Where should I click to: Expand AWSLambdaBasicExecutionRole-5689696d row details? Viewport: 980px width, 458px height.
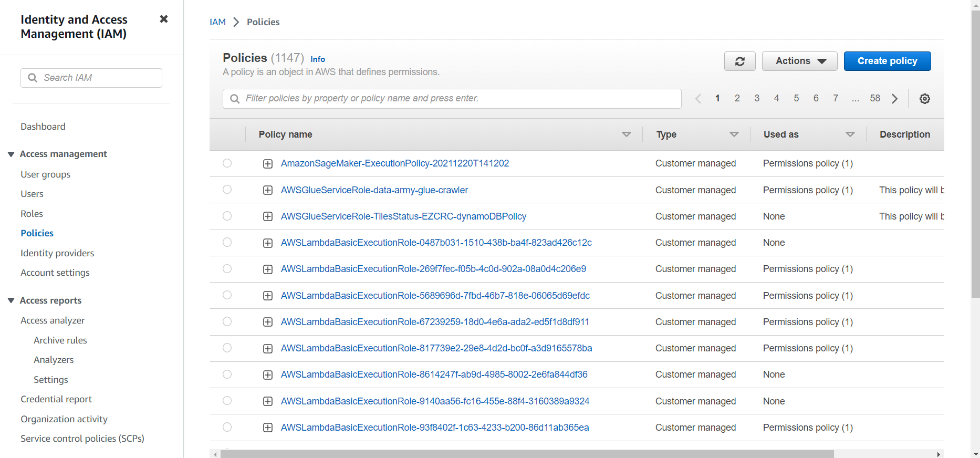[x=268, y=296]
